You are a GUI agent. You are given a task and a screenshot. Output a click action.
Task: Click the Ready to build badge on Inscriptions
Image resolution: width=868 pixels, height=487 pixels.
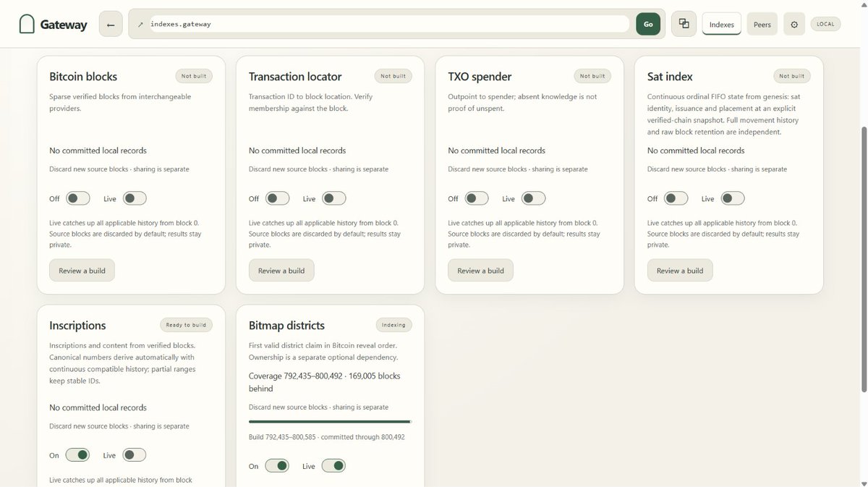point(187,325)
